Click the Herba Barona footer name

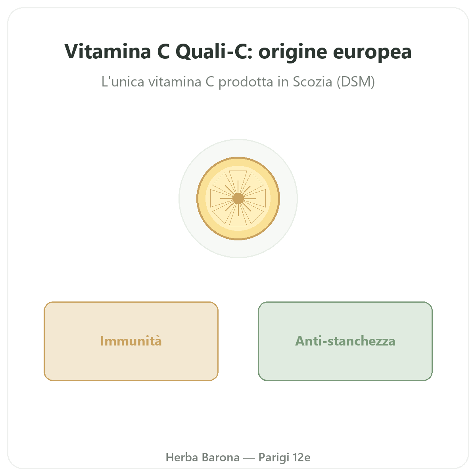click(202, 457)
